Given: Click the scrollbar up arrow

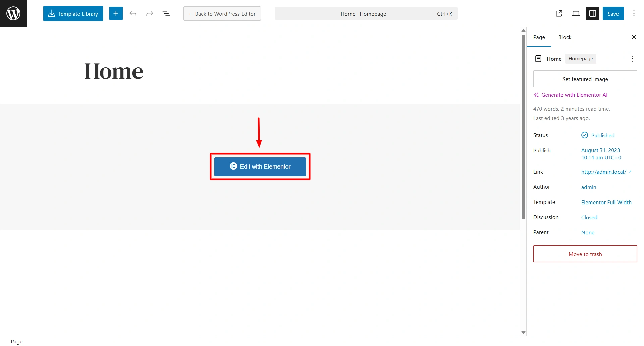Looking at the screenshot, I should pos(523,31).
